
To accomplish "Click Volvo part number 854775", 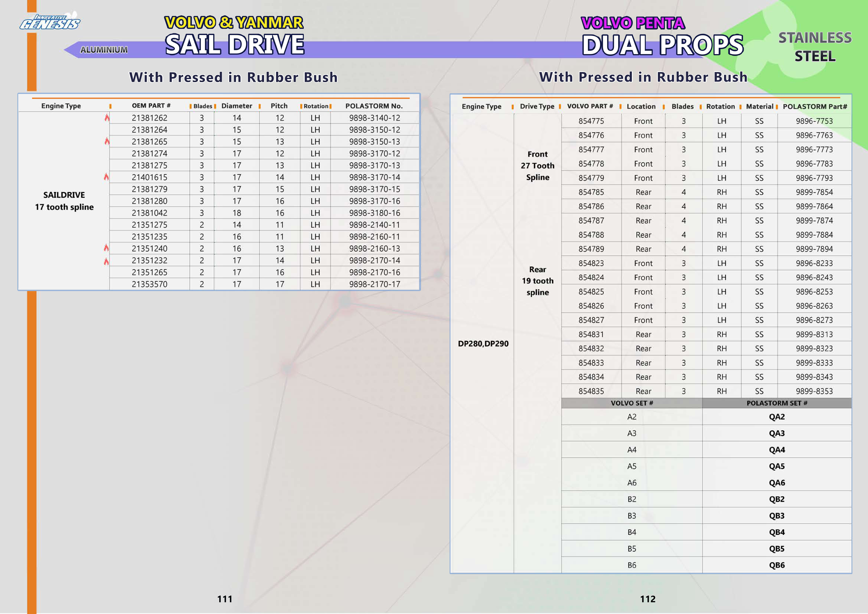I will click(x=591, y=121).
